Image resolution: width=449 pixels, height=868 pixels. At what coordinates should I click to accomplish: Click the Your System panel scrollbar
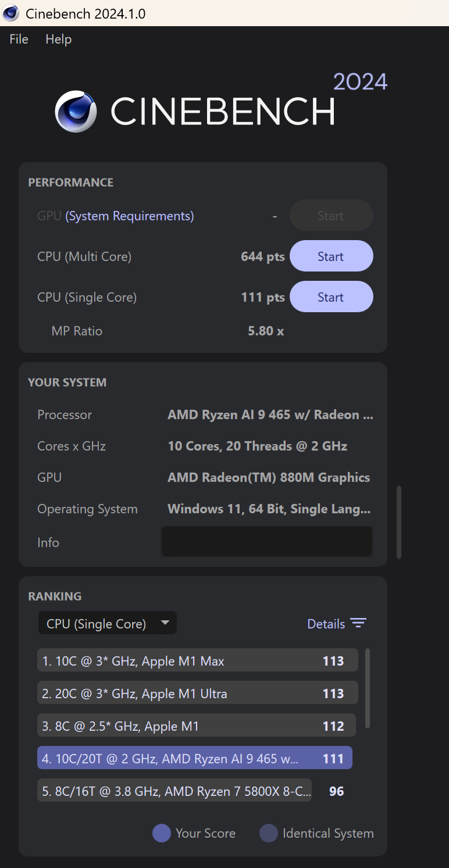(x=399, y=522)
